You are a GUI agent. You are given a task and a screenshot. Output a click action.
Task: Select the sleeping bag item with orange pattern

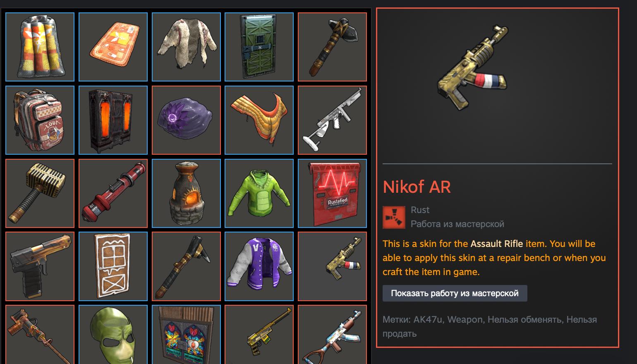pyautogui.click(x=40, y=47)
